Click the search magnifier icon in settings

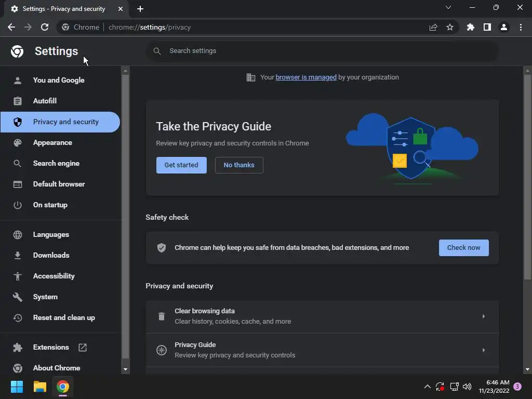(x=157, y=51)
